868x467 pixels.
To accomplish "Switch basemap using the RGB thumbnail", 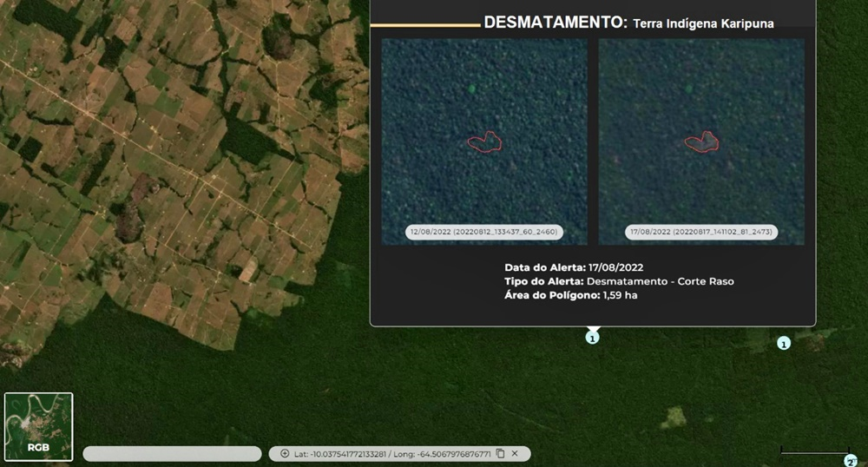I will coord(38,426).
